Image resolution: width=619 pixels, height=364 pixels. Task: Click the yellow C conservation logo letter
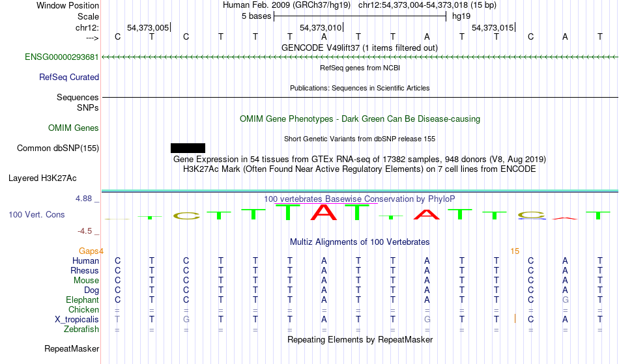pos(186,216)
